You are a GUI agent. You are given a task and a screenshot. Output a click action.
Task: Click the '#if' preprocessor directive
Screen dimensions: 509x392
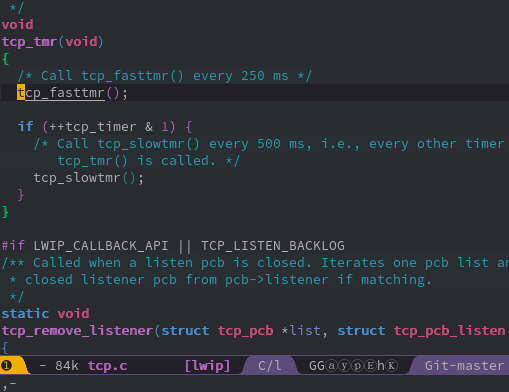(x=13, y=246)
